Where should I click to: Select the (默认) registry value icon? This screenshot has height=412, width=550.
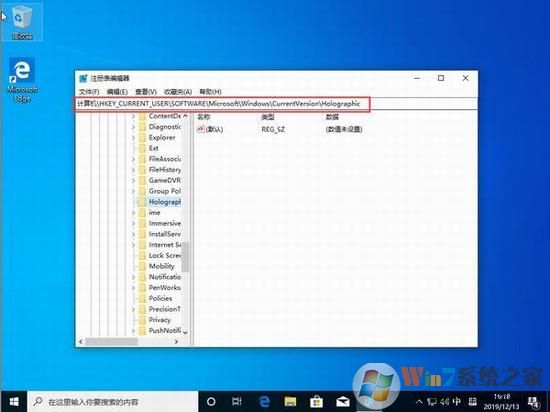(x=201, y=129)
